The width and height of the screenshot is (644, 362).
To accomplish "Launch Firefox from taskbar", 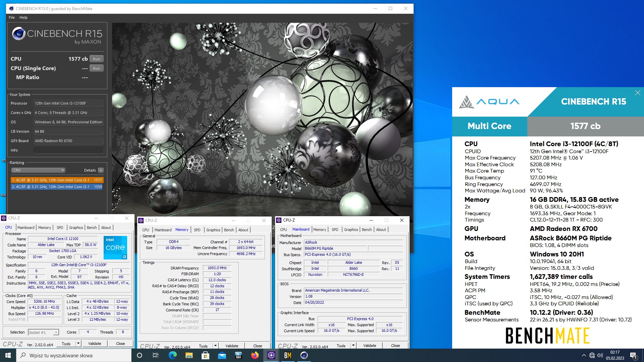I will 255,355.
